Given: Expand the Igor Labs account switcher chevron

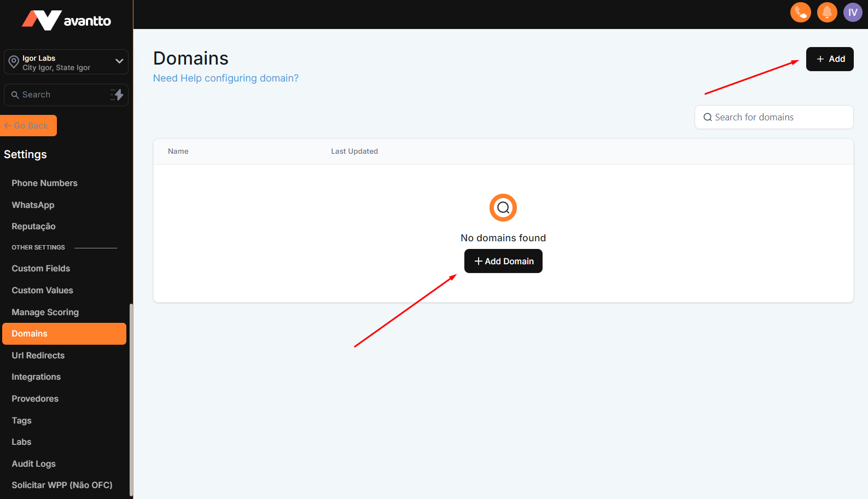Looking at the screenshot, I should tap(119, 61).
